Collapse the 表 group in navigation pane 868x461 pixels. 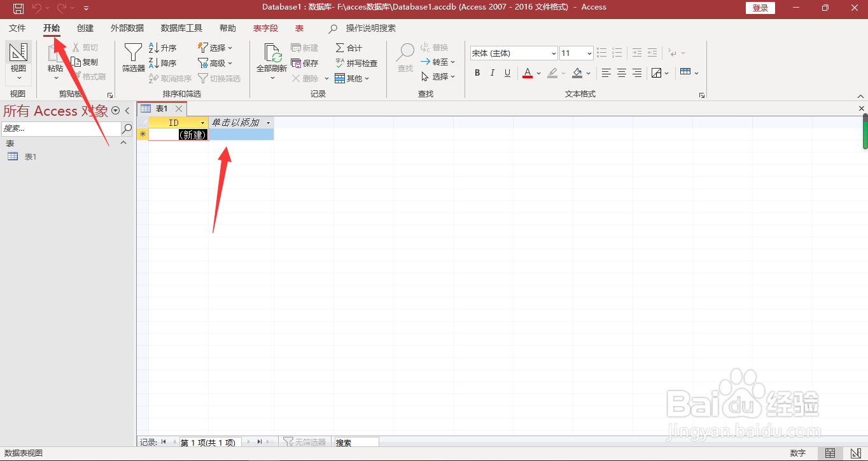tap(123, 143)
